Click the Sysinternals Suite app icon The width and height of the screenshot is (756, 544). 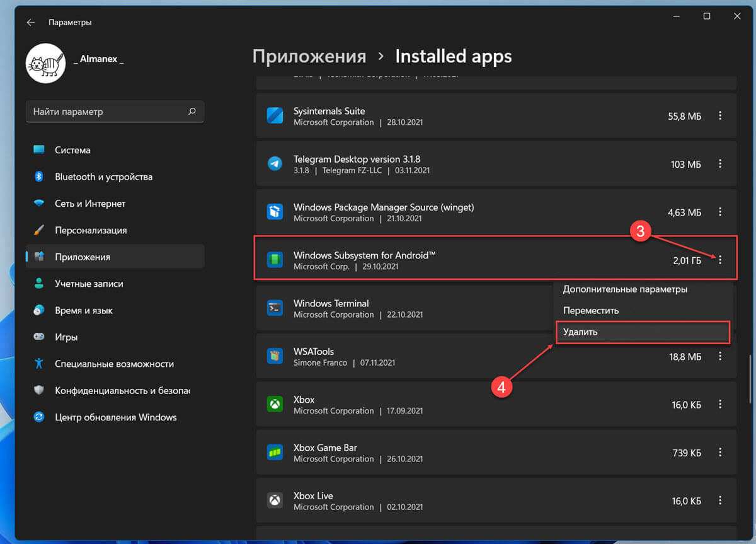tap(275, 116)
